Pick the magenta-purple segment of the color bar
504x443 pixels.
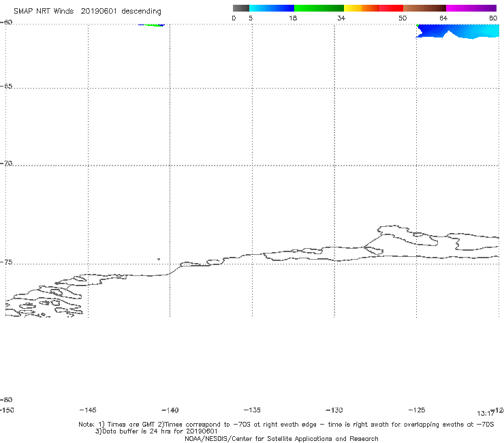point(471,8)
